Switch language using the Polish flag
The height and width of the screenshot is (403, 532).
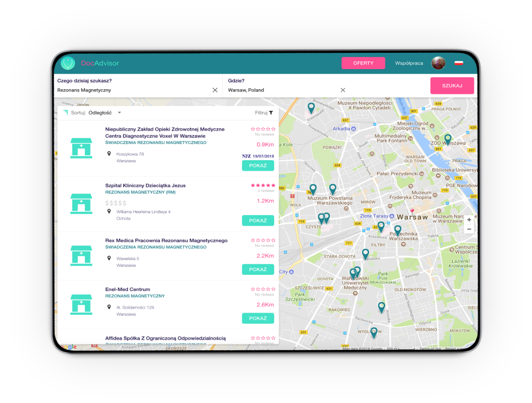[459, 63]
